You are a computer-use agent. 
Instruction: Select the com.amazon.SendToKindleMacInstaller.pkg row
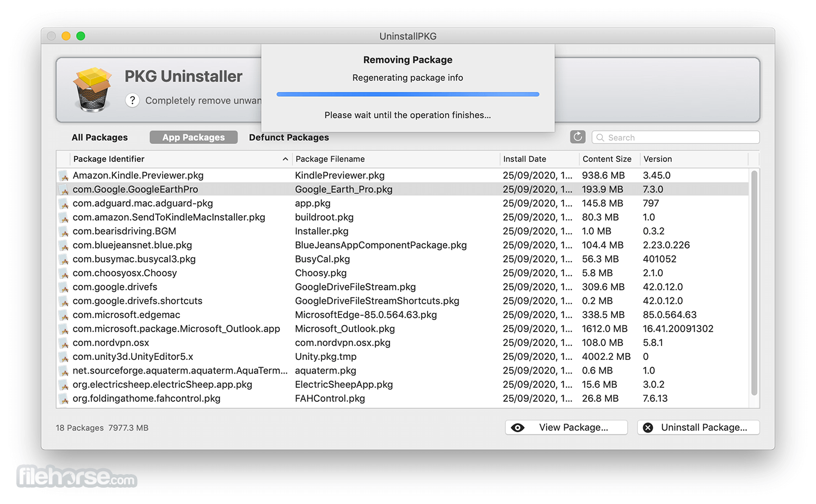pos(403,217)
